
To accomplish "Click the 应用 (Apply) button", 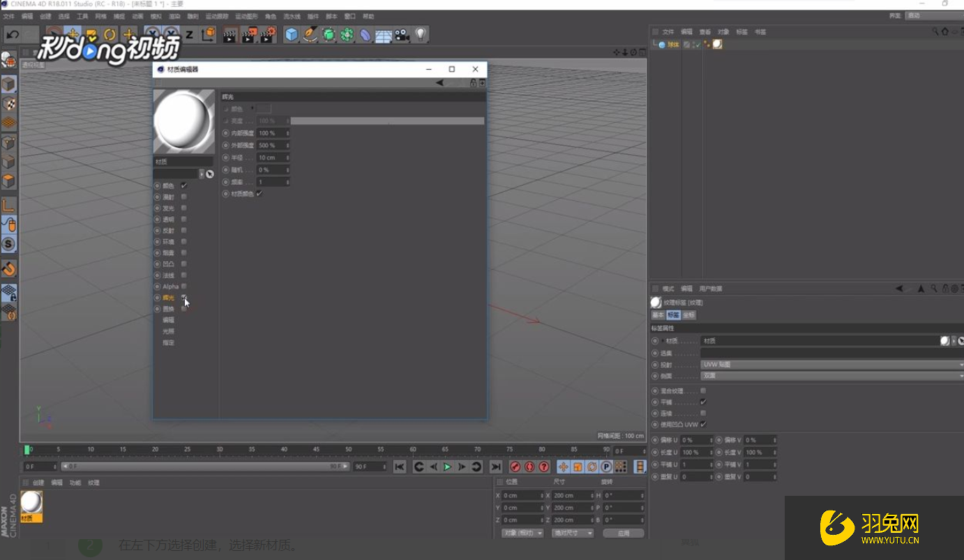I will (x=623, y=533).
